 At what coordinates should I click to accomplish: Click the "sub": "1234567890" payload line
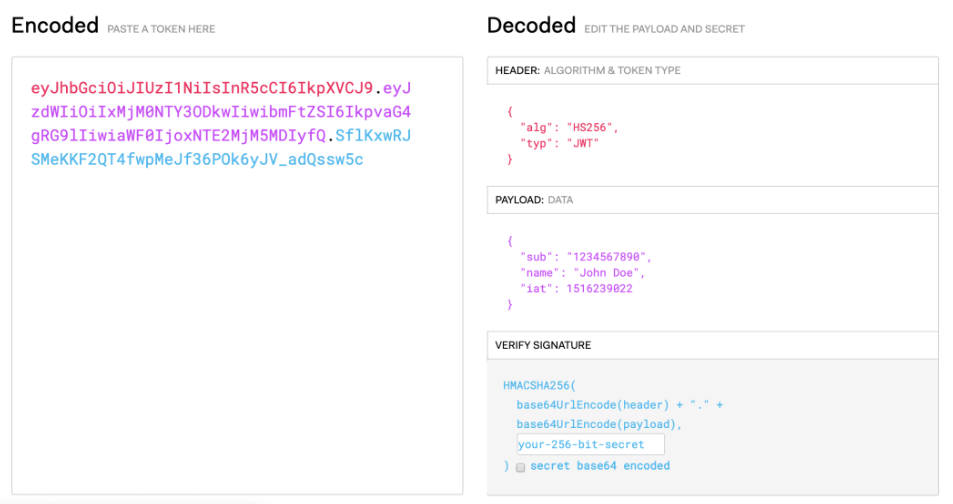point(585,257)
